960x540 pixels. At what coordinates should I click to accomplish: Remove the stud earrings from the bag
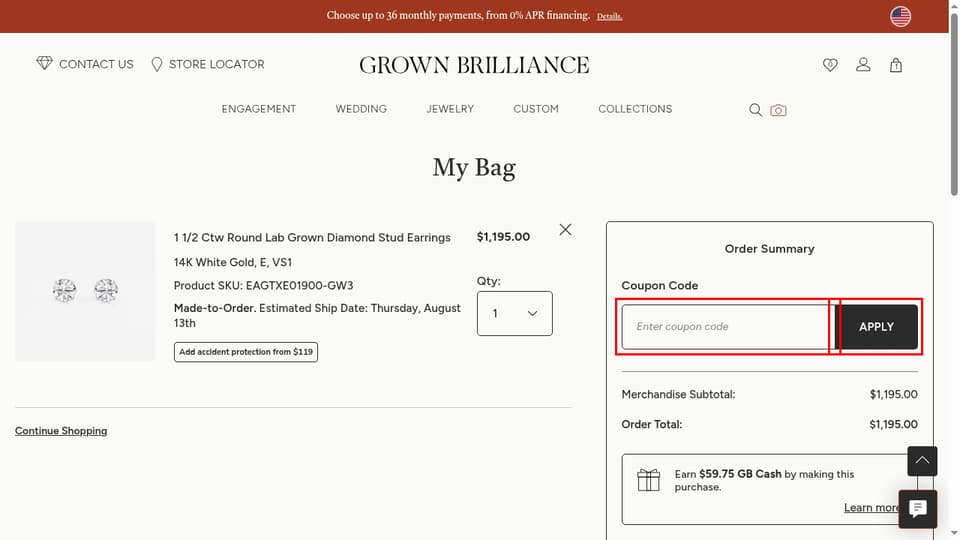565,230
